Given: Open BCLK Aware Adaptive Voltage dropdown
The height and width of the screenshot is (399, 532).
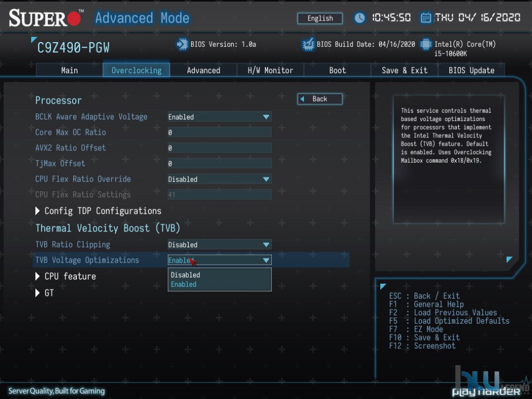Looking at the screenshot, I should click(220, 117).
